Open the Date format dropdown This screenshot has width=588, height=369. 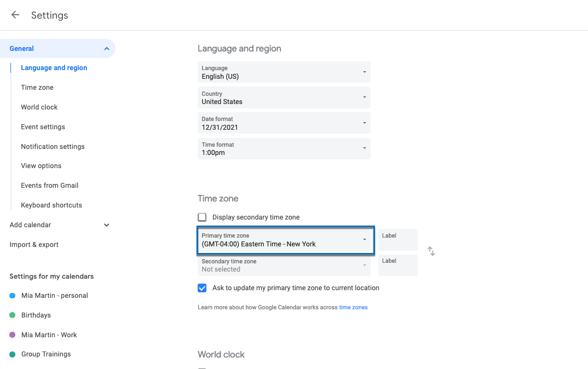click(x=284, y=123)
